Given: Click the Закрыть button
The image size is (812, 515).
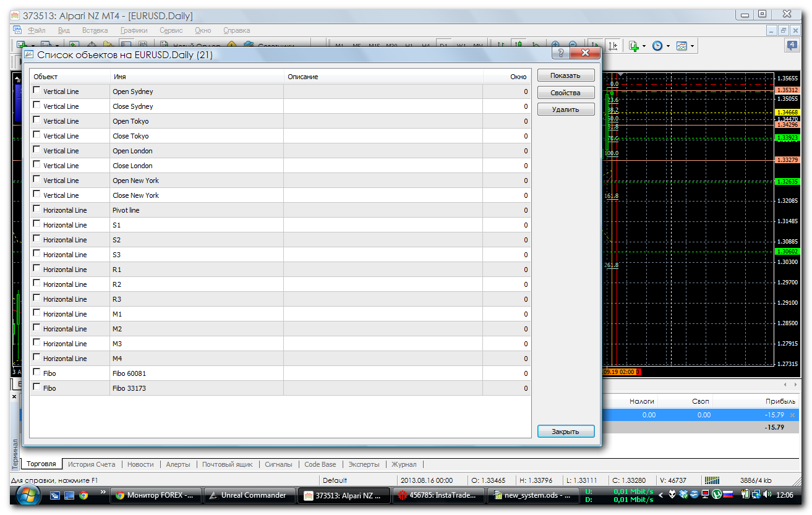Looking at the screenshot, I should pyautogui.click(x=565, y=431).
